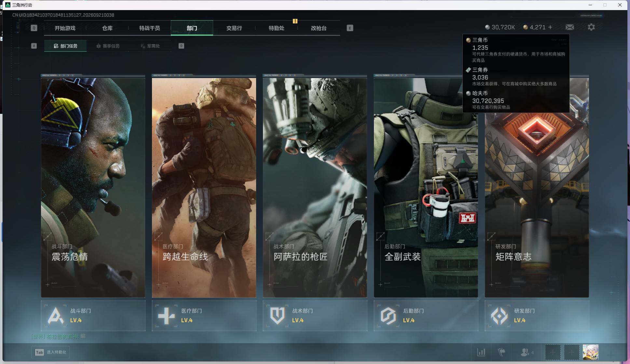
Task: Click the empty squad slot beside friends count
Action: coord(553,352)
